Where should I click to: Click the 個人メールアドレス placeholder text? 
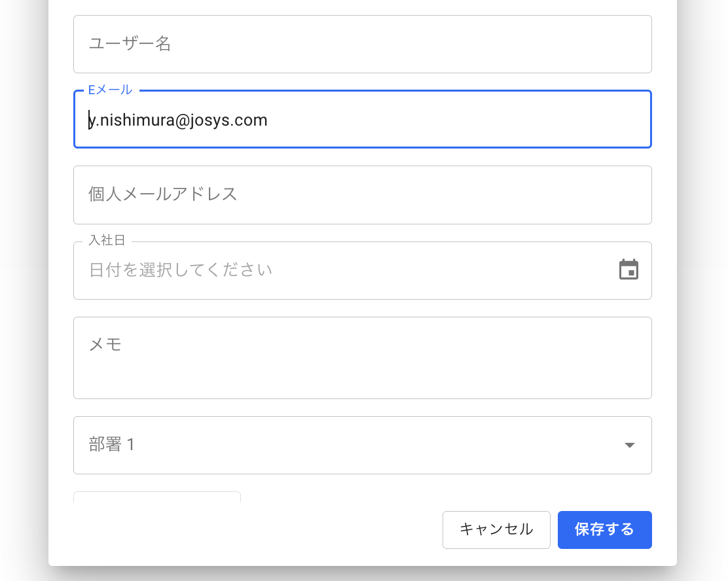point(162,195)
